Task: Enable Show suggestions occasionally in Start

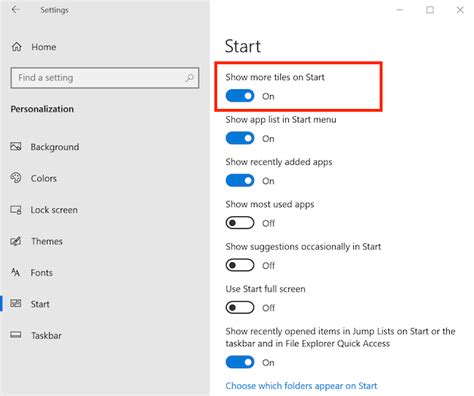Action: click(x=240, y=265)
